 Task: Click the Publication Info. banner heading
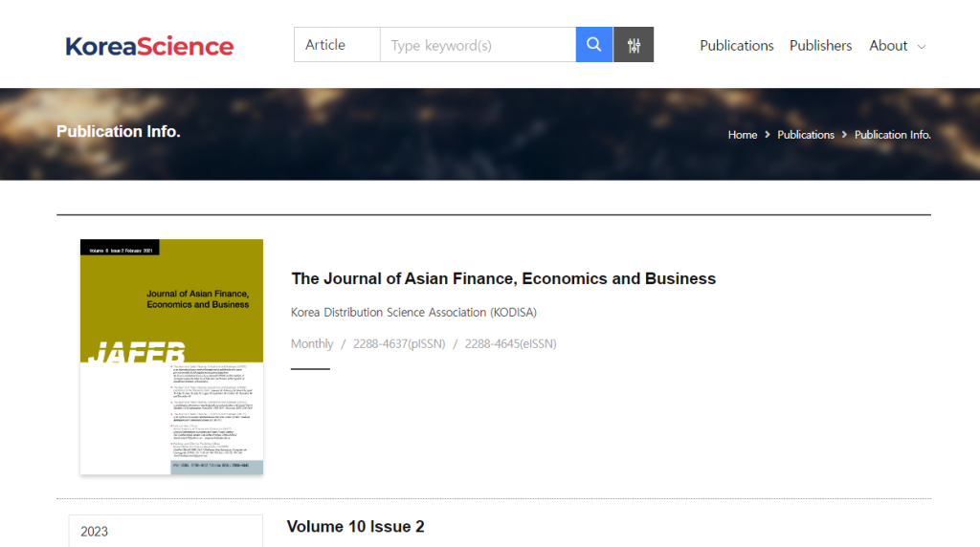pyautogui.click(x=118, y=131)
